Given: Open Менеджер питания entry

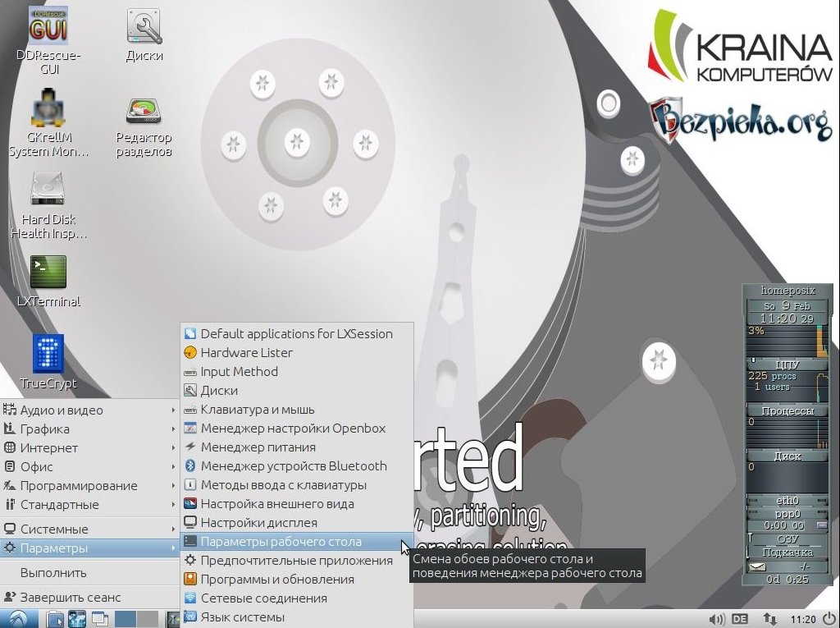Looking at the screenshot, I should point(297,447).
